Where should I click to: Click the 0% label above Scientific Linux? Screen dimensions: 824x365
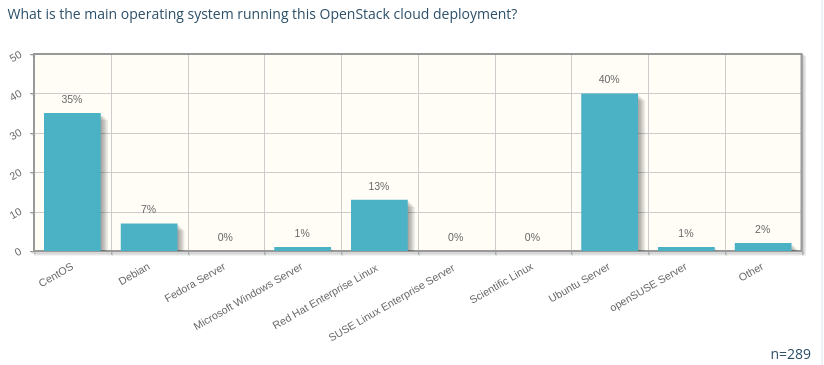tap(532, 237)
